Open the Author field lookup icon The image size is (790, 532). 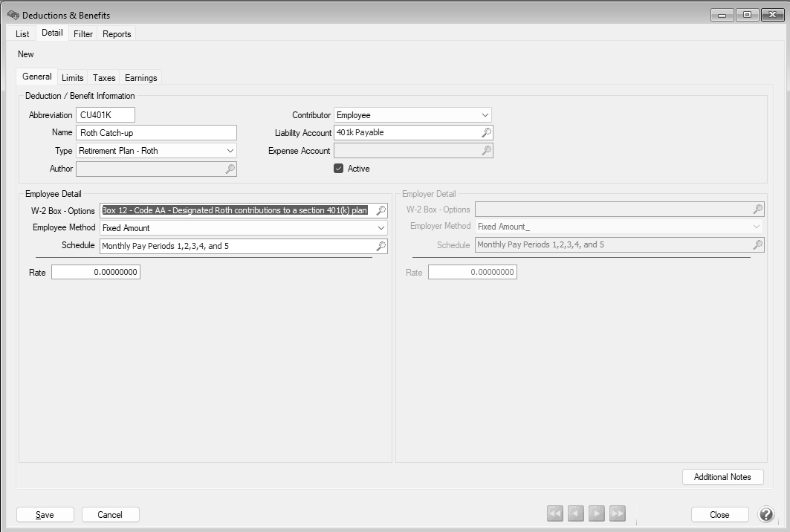pyautogui.click(x=230, y=169)
